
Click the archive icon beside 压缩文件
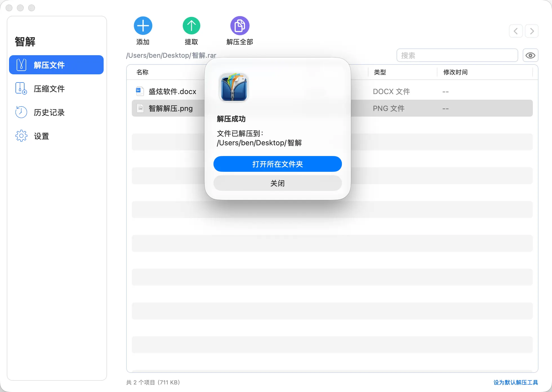(x=21, y=88)
